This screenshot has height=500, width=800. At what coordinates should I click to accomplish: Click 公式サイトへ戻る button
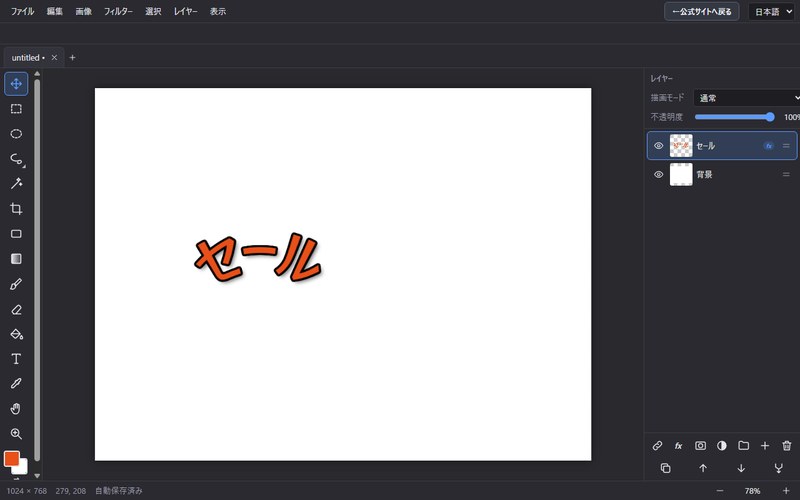click(702, 11)
